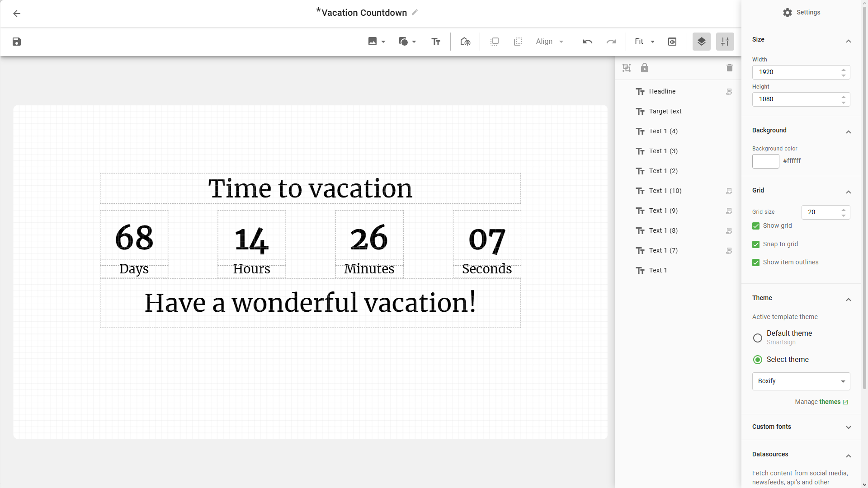Screen dimensions: 868x488
Task: Click the pencil icon to rename template
Action: pyautogui.click(x=415, y=13)
